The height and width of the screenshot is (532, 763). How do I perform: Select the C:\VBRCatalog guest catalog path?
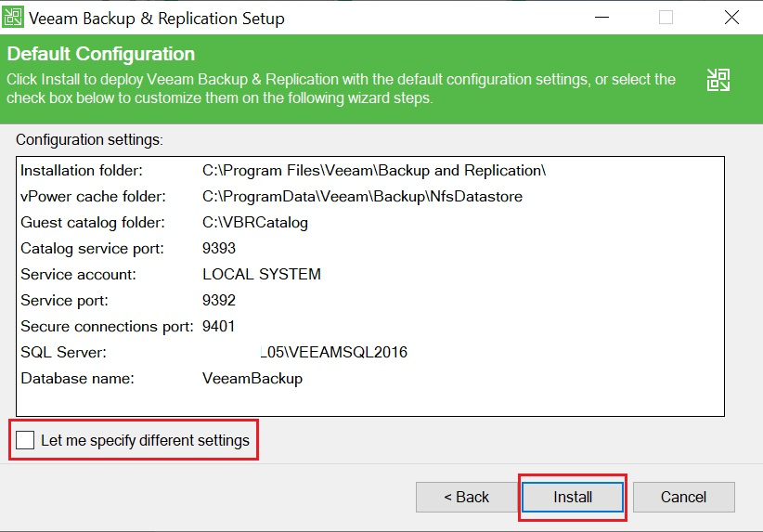point(255,223)
